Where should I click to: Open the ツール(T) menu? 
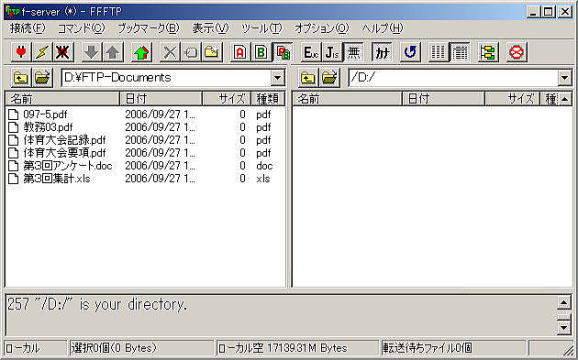[261, 28]
